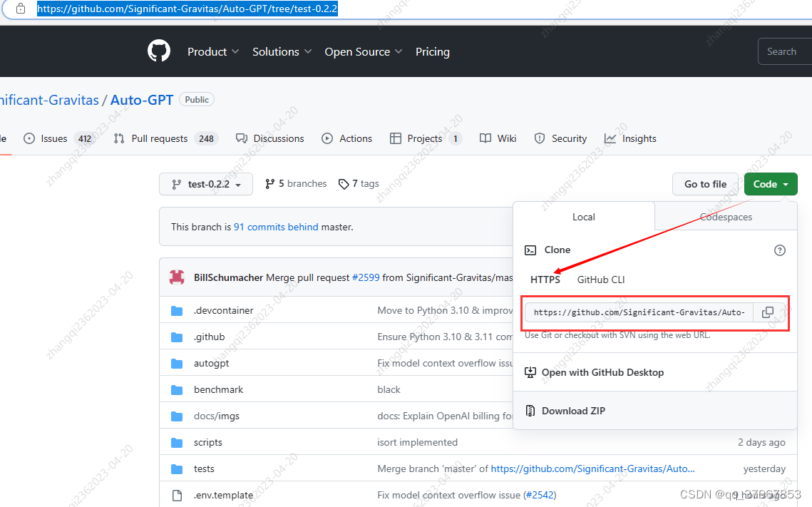The height and width of the screenshot is (507, 812).
Task: Click Open with GitHub Desktop
Action: (x=603, y=372)
